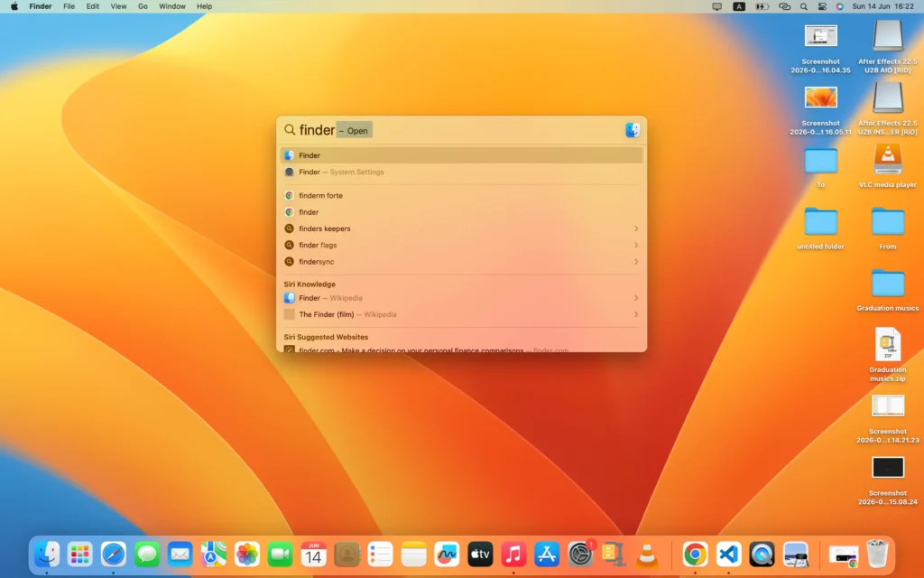The image size is (924, 578).
Task: Expand findersync suggestion arrow
Action: 636,261
